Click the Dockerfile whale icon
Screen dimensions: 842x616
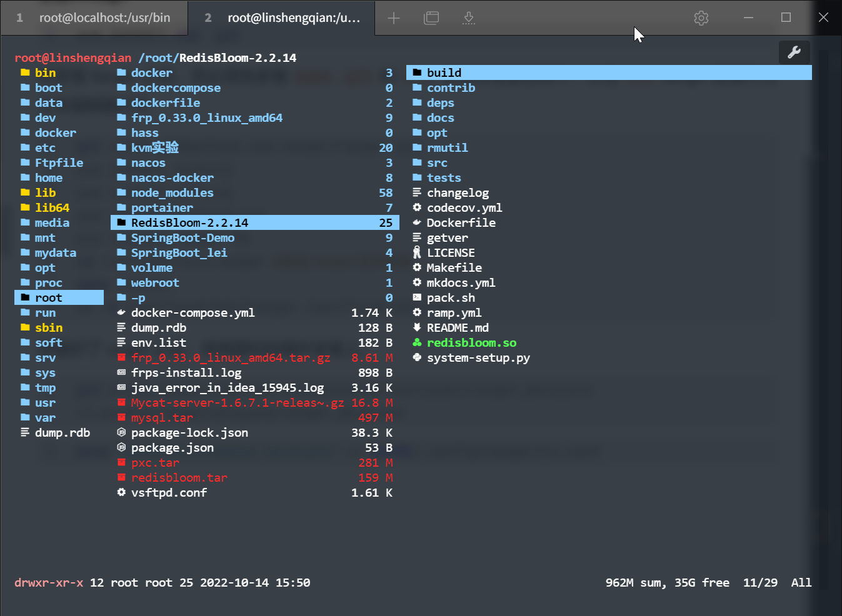[x=417, y=222]
